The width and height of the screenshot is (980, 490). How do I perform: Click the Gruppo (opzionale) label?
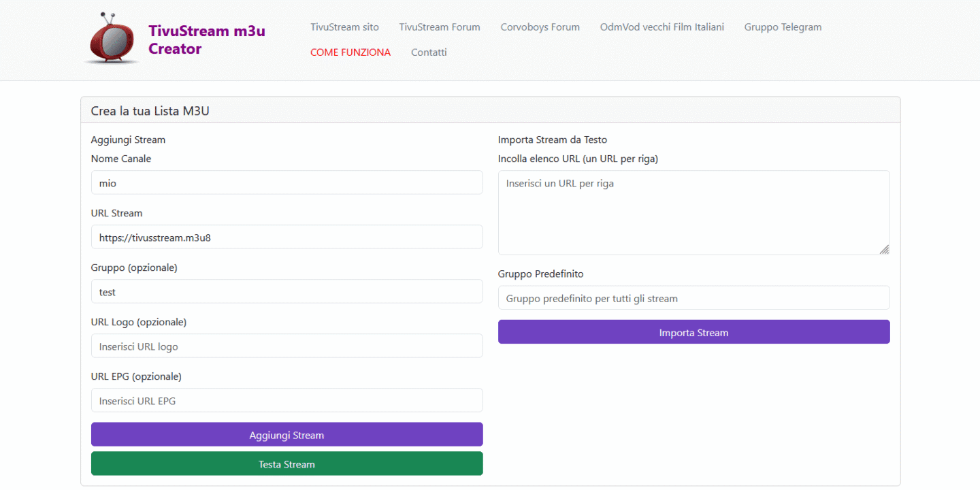coord(134,267)
